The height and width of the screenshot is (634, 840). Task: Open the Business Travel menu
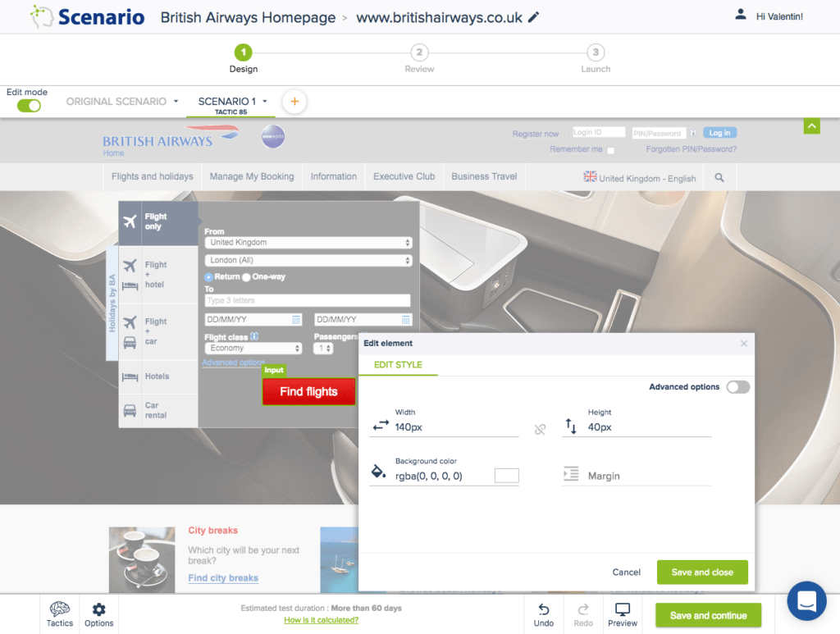484,176
